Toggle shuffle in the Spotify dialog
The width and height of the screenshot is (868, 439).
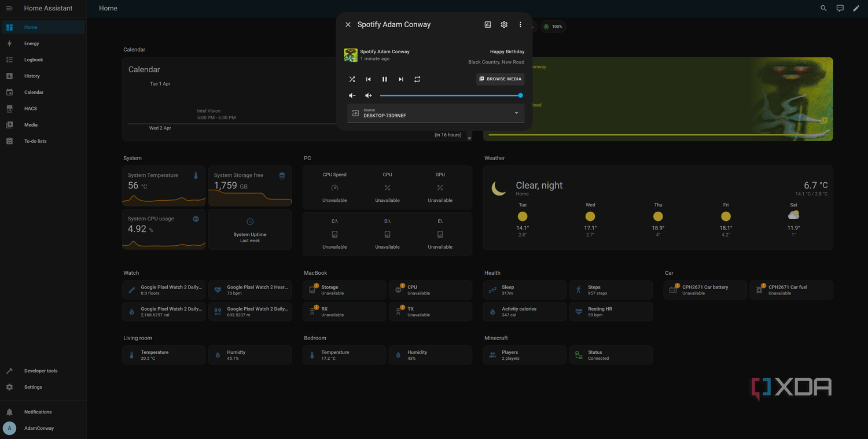352,79
